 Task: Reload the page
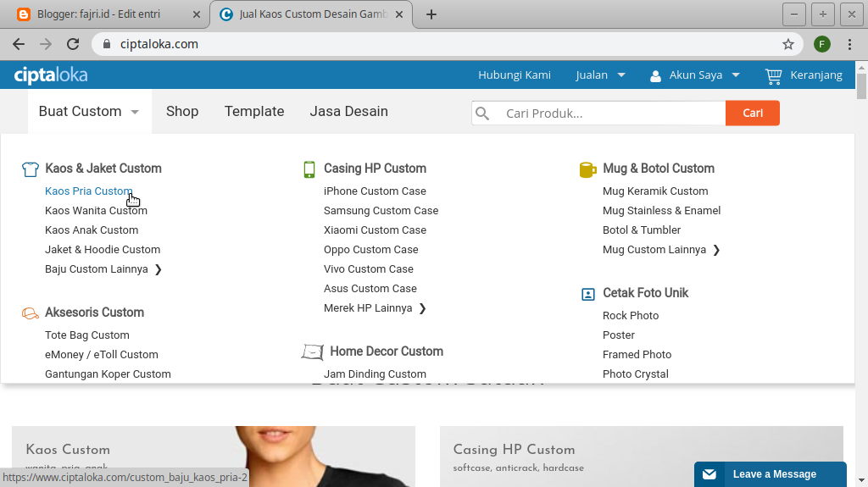pyautogui.click(x=73, y=44)
